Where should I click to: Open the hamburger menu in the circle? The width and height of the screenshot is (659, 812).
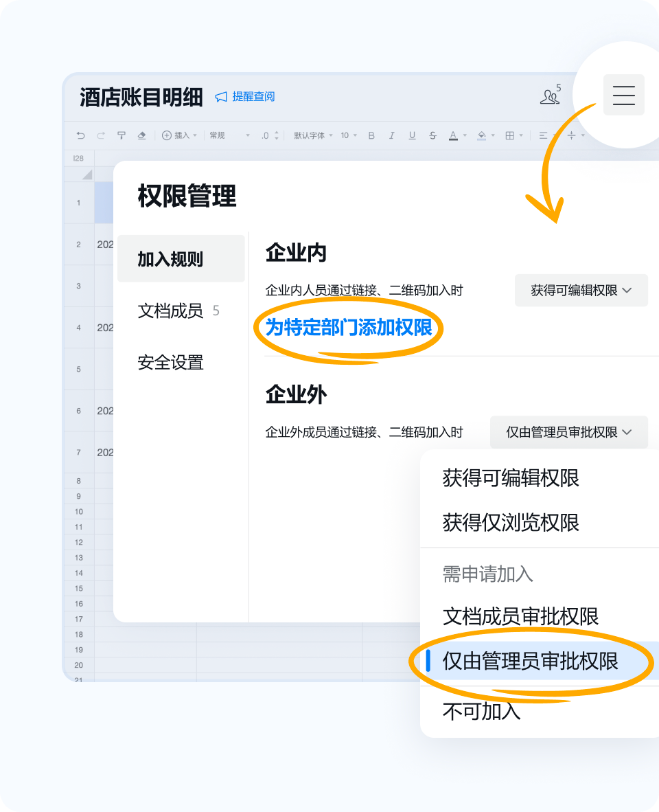tap(623, 95)
